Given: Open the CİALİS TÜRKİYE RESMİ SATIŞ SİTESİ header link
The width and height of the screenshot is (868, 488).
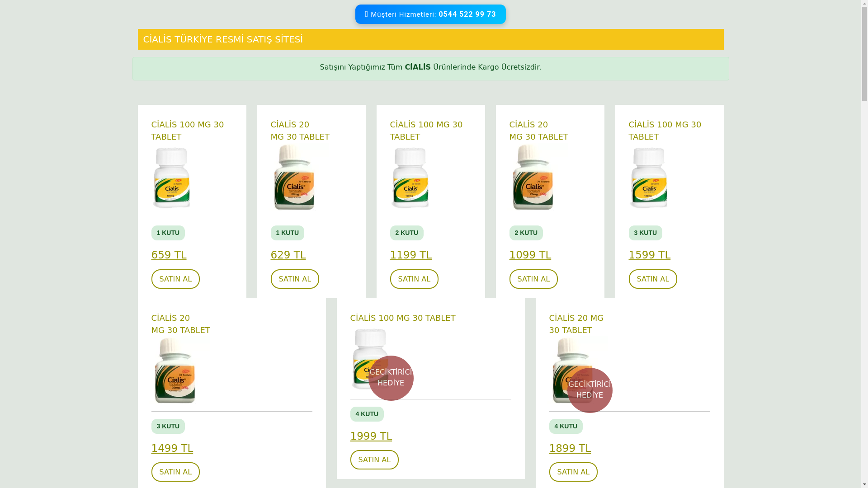Looking at the screenshot, I should (x=223, y=39).
